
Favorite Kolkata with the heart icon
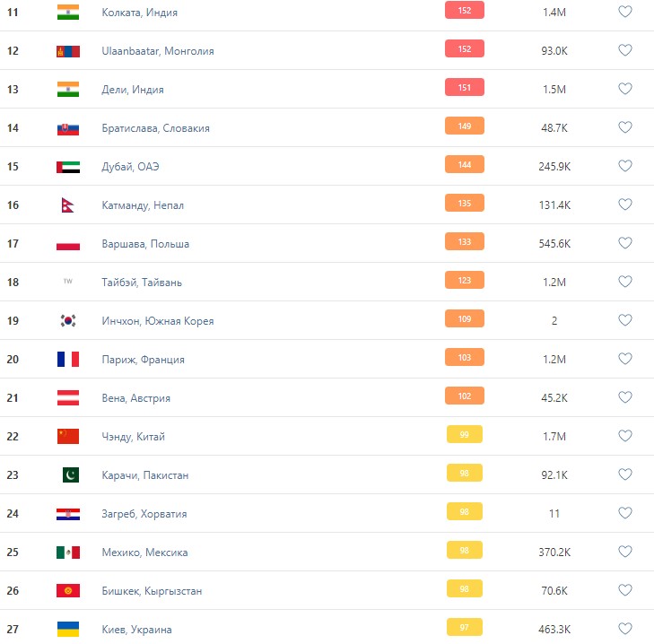click(625, 13)
